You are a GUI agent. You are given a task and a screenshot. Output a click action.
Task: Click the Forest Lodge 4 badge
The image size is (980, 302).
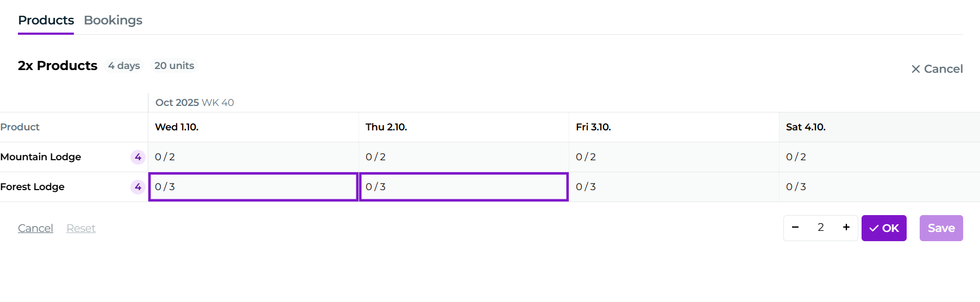(138, 187)
